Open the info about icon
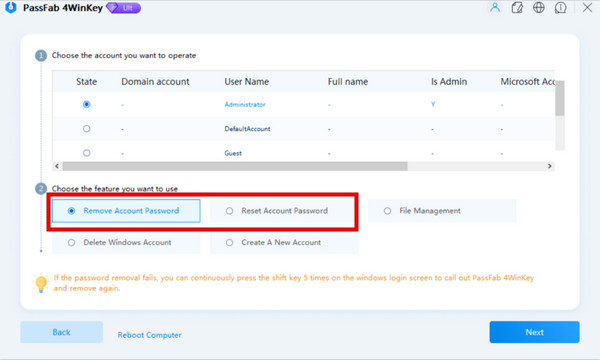Viewport: 600px width, 360px height. 561,8
